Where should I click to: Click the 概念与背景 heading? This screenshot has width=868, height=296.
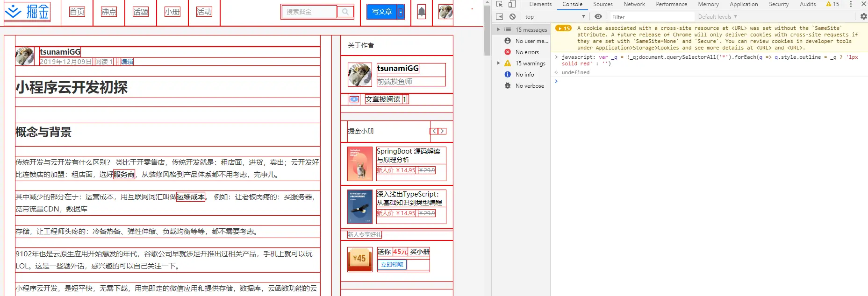pos(43,133)
